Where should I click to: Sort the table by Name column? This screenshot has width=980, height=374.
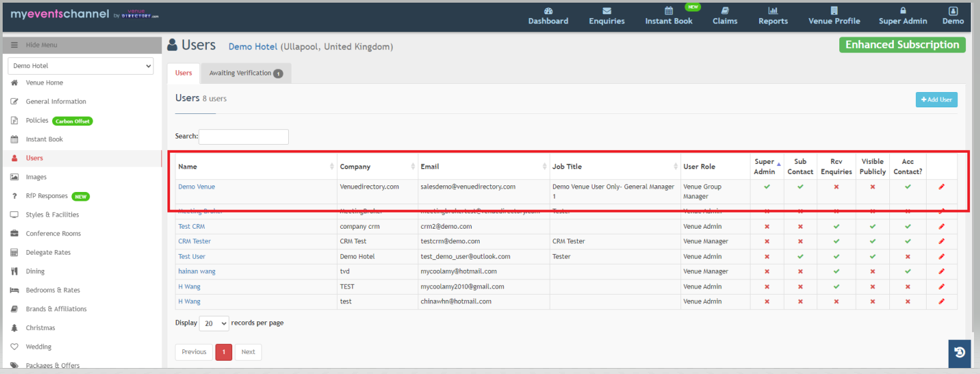click(x=256, y=167)
